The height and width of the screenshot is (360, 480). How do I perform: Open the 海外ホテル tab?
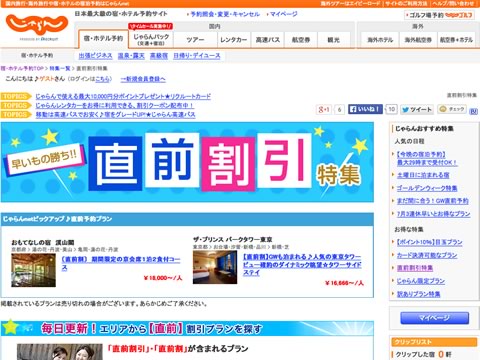click(x=380, y=40)
